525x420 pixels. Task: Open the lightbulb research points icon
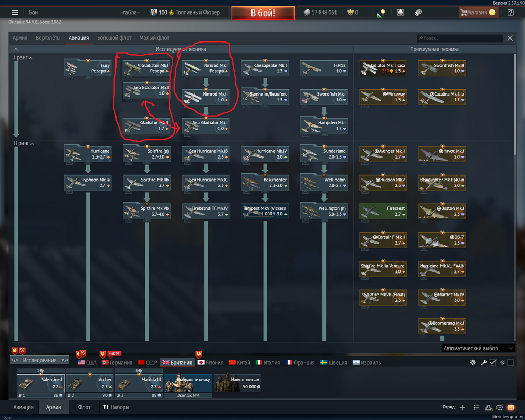click(381, 13)
